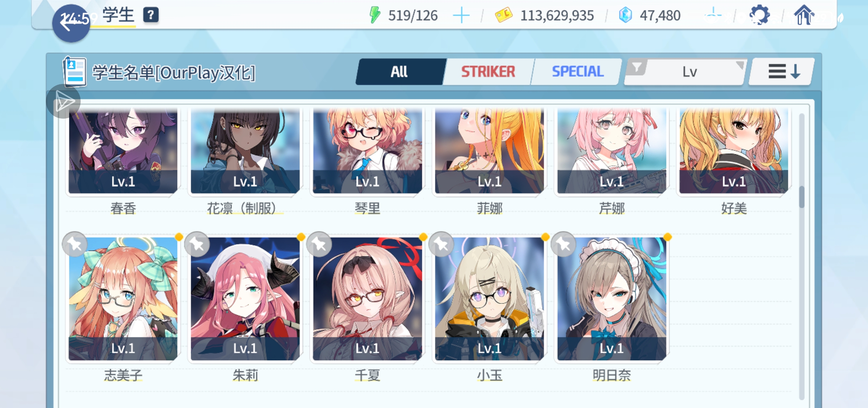Select the All students tab
Image resolution: width=868 pixels, height=408 pixels.
click(399, 72)
